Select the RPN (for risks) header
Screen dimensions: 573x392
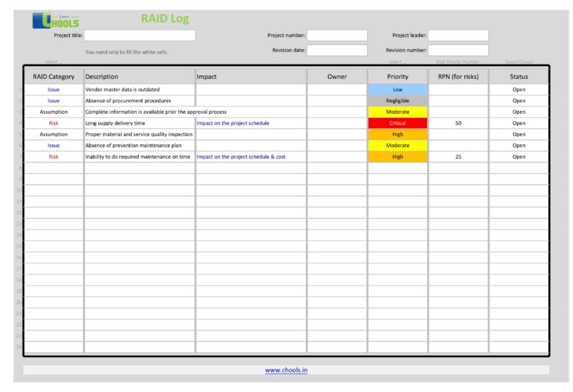[458, 77]
